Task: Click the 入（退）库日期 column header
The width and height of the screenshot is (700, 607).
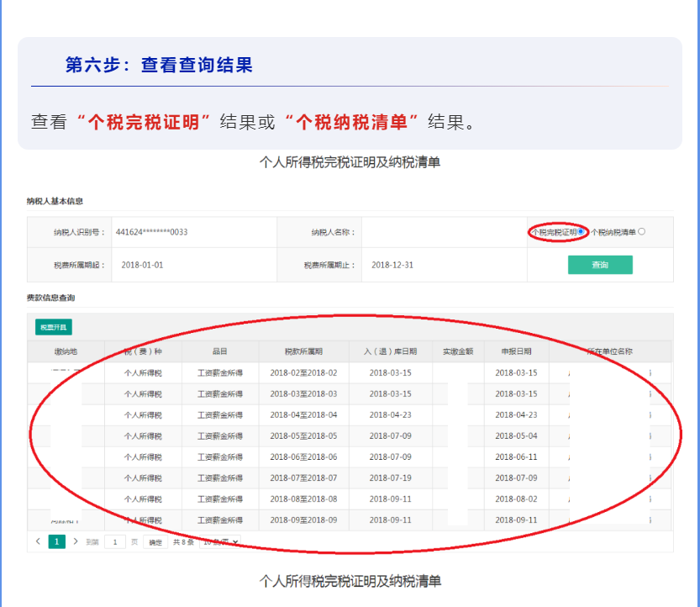Action: pos(390,351)
